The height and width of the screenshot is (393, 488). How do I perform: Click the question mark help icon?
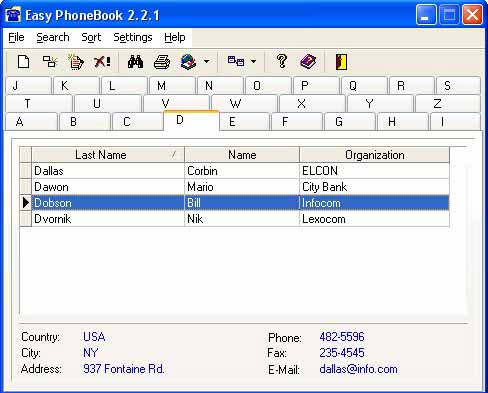[282, 61]
